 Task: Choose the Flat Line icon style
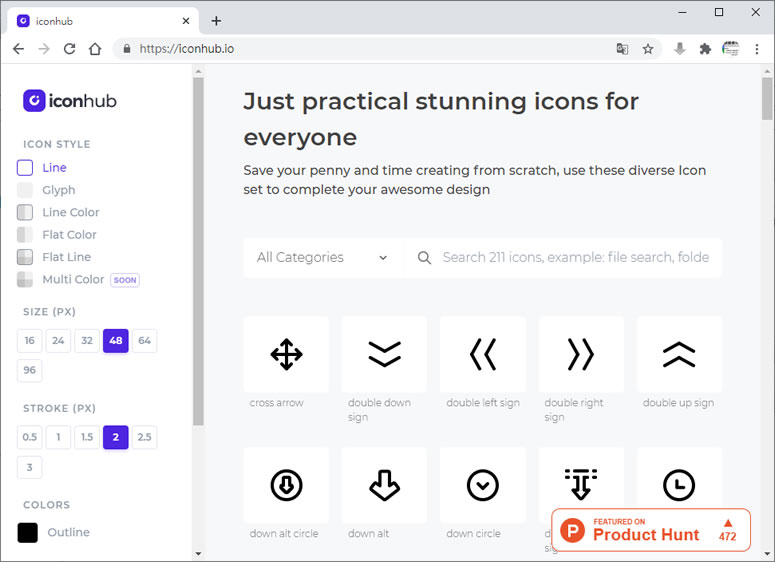click(x=66, y=257)
